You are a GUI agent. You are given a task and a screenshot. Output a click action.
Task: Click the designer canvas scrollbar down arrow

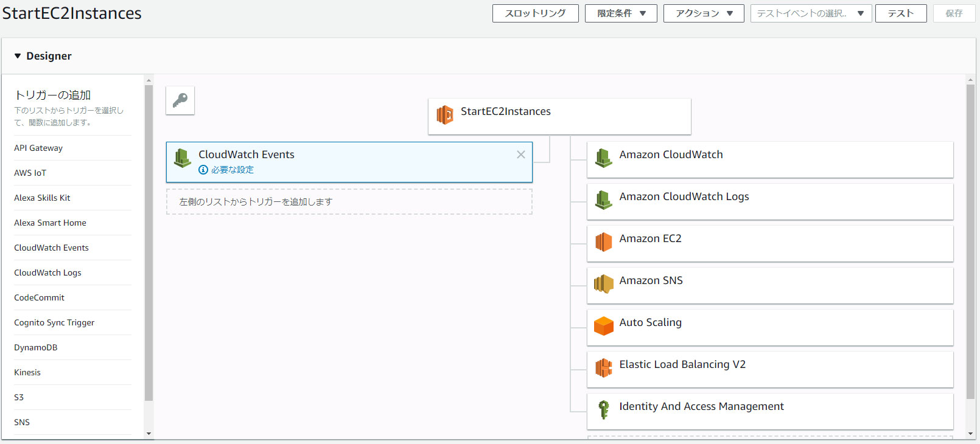tap(970, 434)
